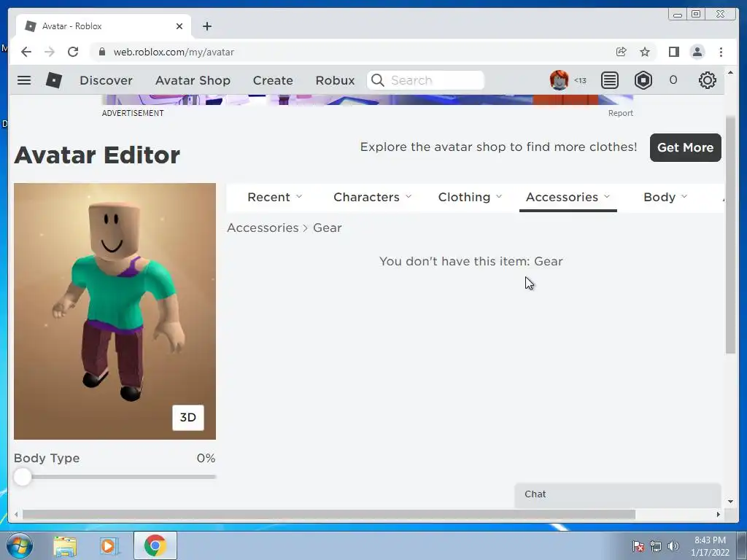Viewport: 747px width, 560px height.
Task: Go to Roblox home via logo icon
Action: click(x=54, y=80)
